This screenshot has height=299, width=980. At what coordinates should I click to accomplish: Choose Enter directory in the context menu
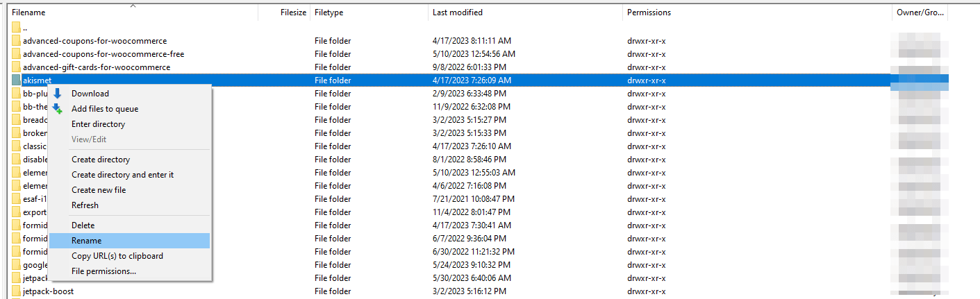(x=98, y=124)
